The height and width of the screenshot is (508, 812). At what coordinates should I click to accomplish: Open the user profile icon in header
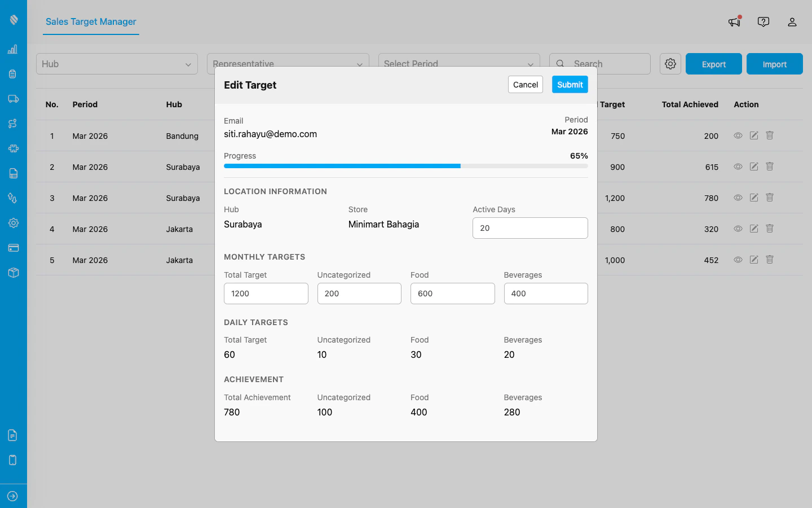coord(792,22)
